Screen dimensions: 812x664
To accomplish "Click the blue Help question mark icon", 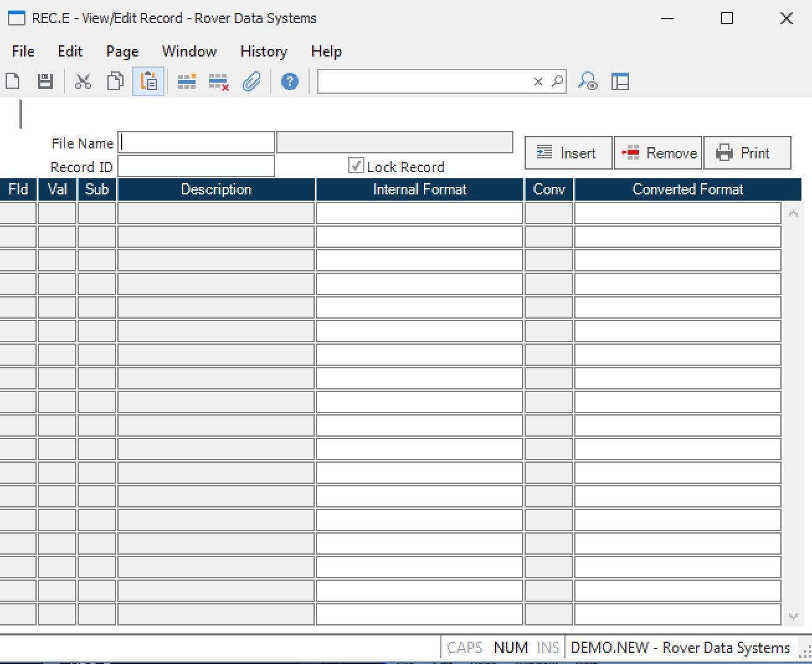I will (x=290, y=81).
